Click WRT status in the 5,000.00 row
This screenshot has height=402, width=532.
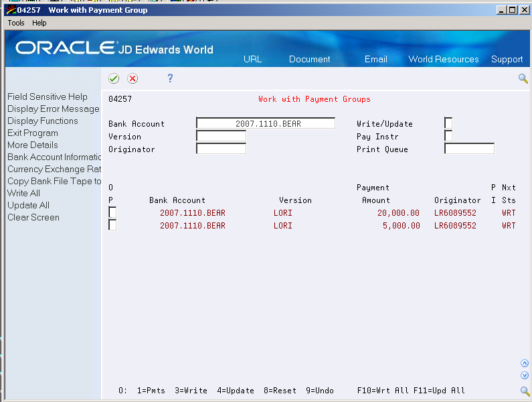point(509,226)
